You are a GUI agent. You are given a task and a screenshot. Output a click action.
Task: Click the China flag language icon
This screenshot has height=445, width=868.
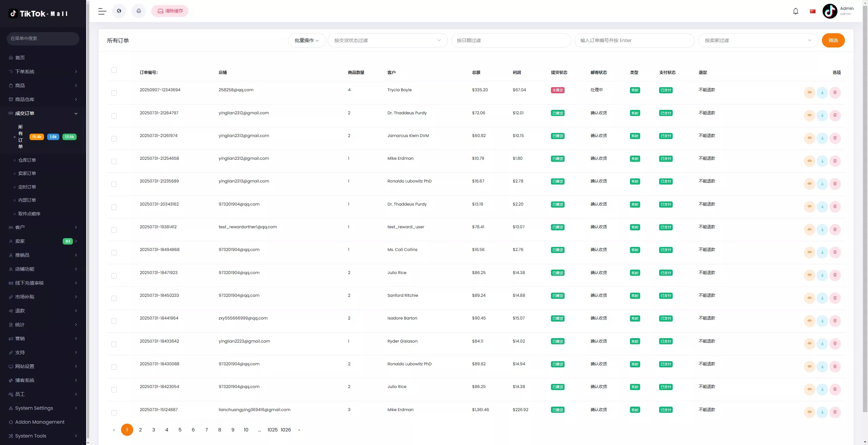(812, 12)
